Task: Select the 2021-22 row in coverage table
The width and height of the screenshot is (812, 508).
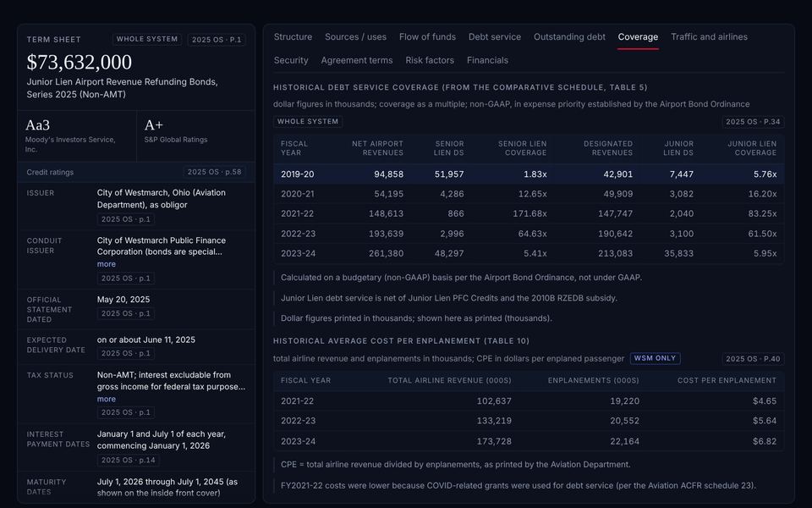Action: pos(529,213)
